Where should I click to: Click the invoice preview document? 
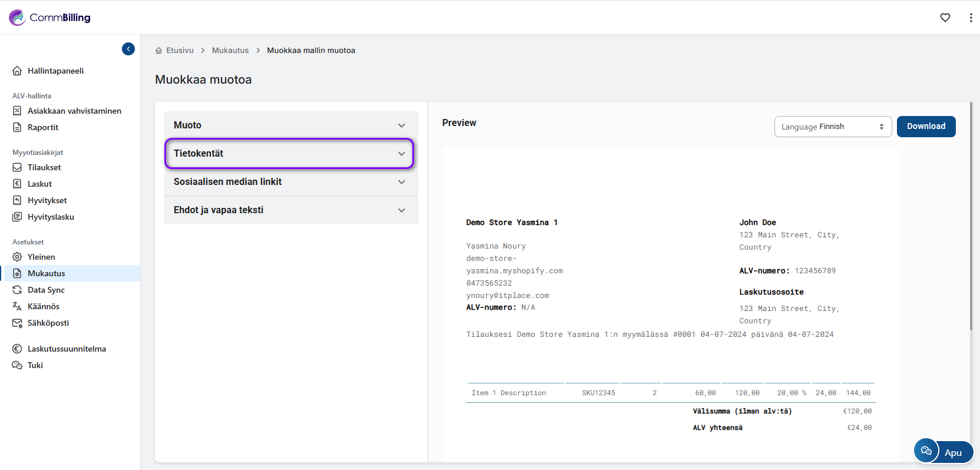click(671, 304)
